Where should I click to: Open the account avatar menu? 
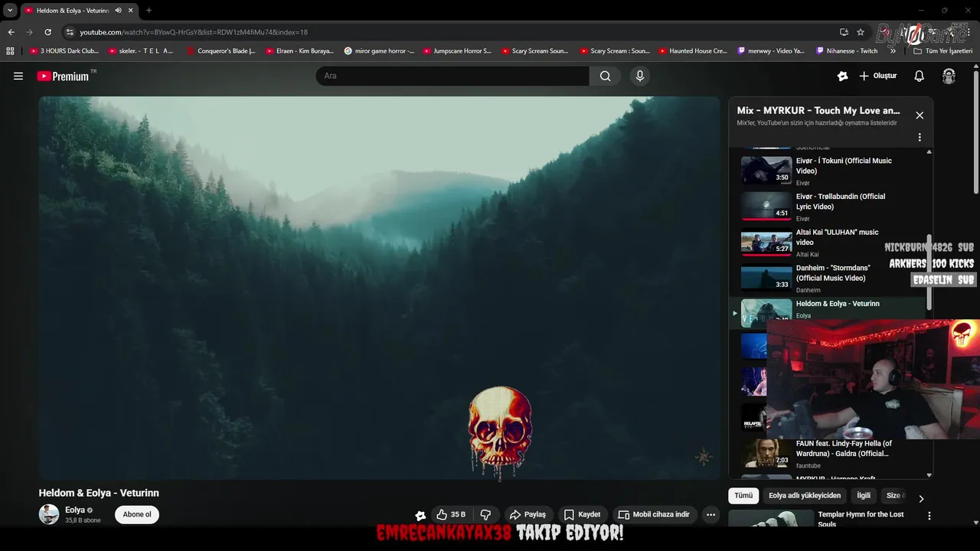coord(949,76)
